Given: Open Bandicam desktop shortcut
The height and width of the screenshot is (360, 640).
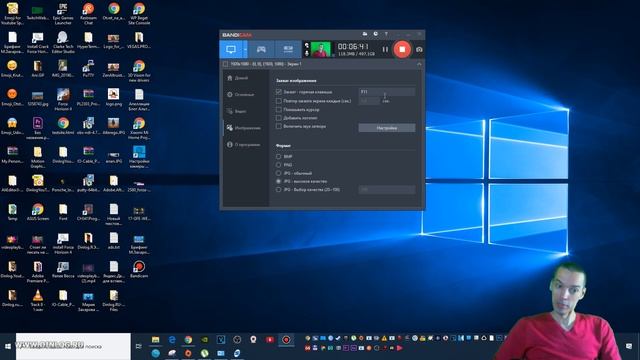Looking at the screenshot, I should click(x=139, y=269).
